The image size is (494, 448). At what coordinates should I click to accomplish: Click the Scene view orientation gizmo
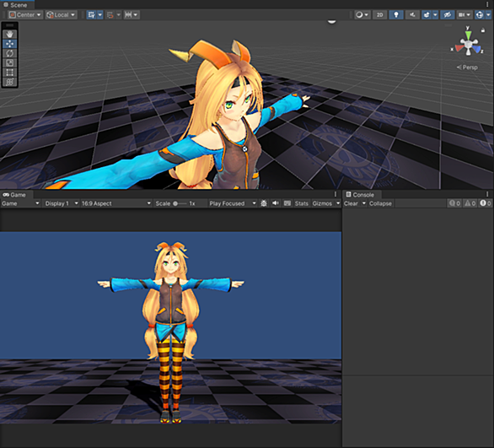468,44
